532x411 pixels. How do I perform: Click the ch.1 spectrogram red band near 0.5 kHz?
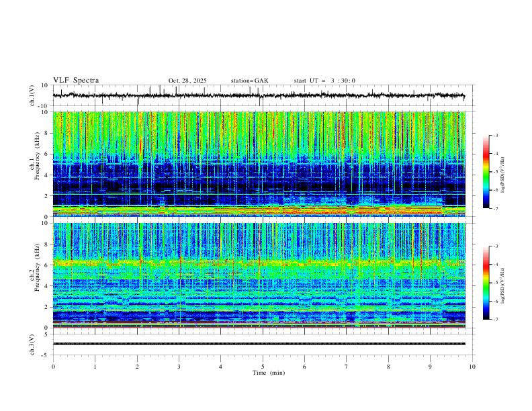tap(259, 212)
